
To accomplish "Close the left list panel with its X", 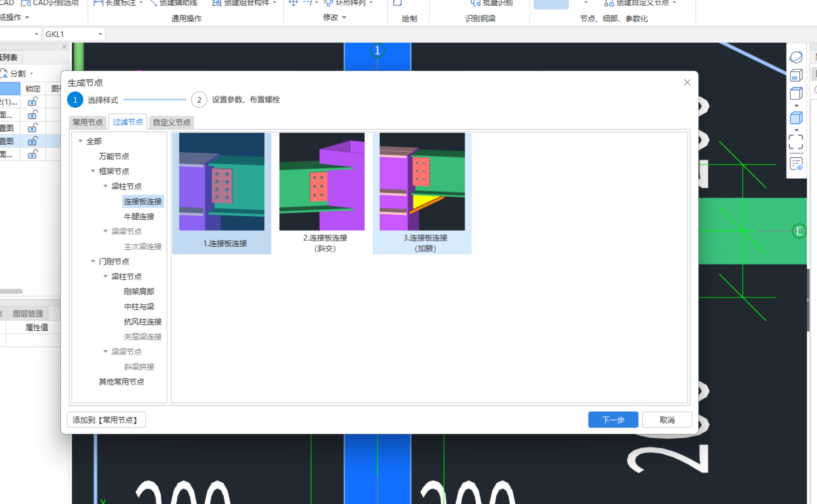I will click(64, 47).
